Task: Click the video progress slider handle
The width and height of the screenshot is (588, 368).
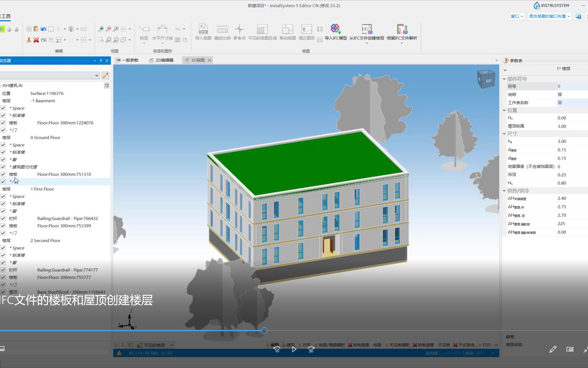Action: (x=264, y=331)
